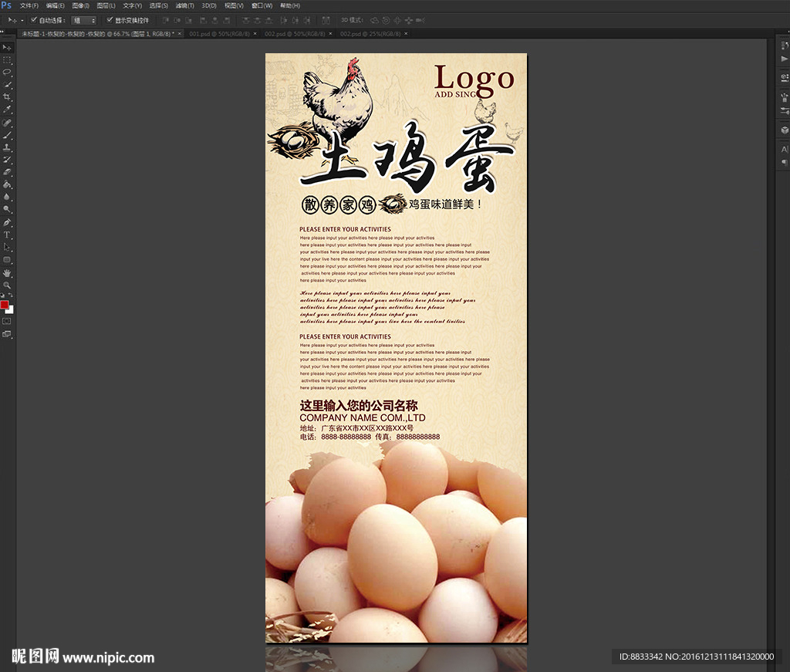Open the 窗口(W) menu

[x=262, y=5]
